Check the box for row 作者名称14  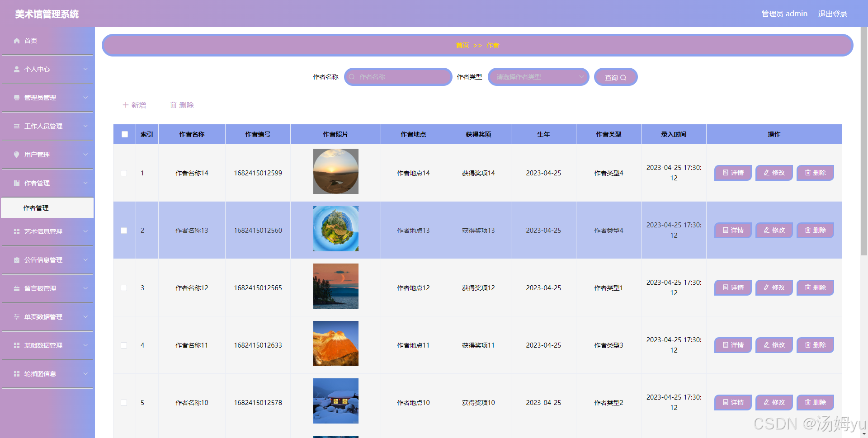point(124,173)
